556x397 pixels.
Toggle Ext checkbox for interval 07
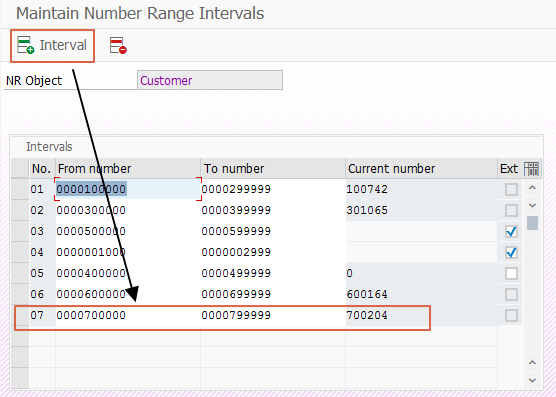511,315
